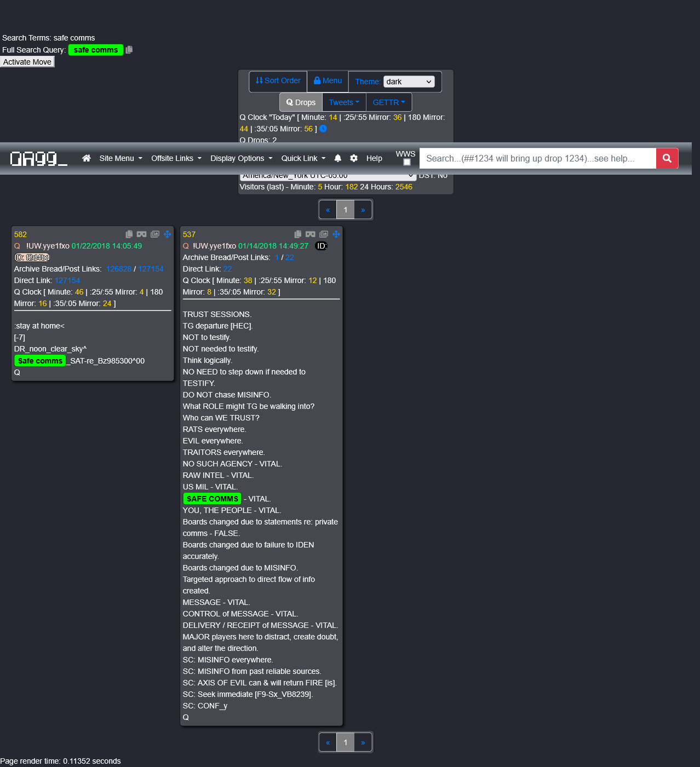Open Help in the navbar
Image resolution: width=700 pixels, height=767 pixels.
point(374,158)
